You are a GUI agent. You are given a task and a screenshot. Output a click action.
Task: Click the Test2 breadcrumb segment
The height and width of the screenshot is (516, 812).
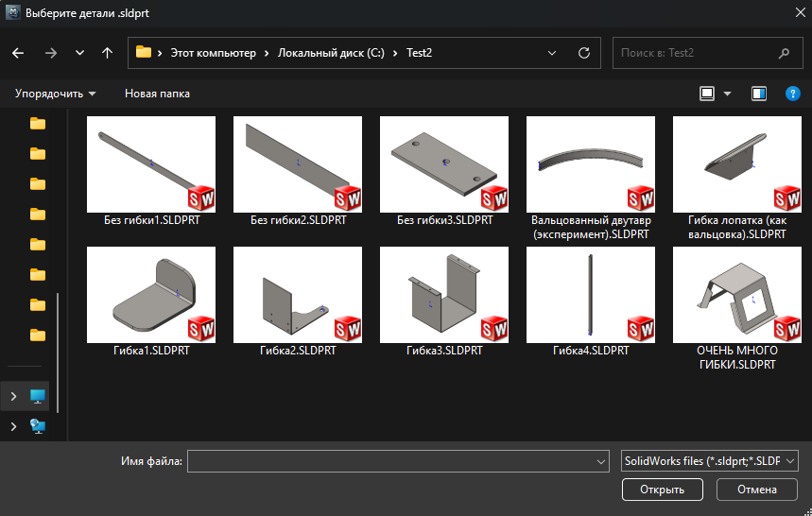(419, 53)
